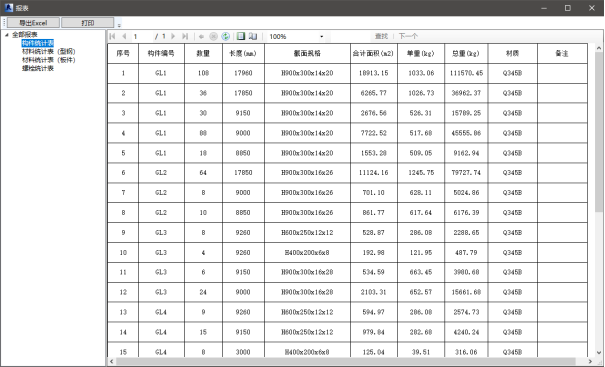Open the page setup icon

[253, 36]
